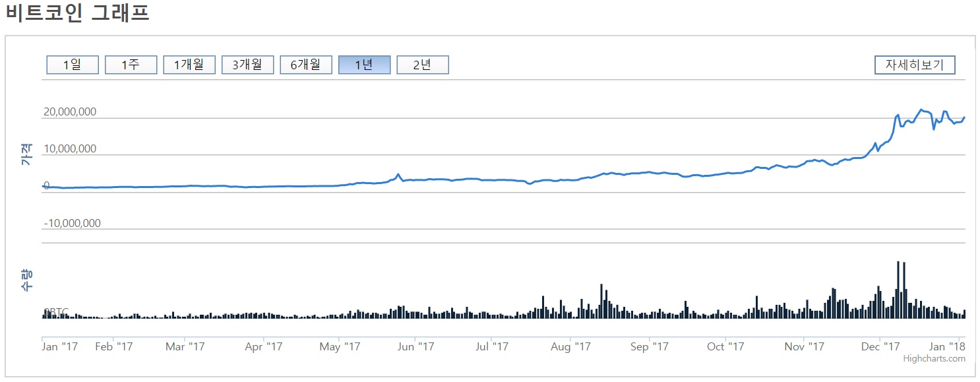Click the 수량 volume axis title

click(27, 280)
